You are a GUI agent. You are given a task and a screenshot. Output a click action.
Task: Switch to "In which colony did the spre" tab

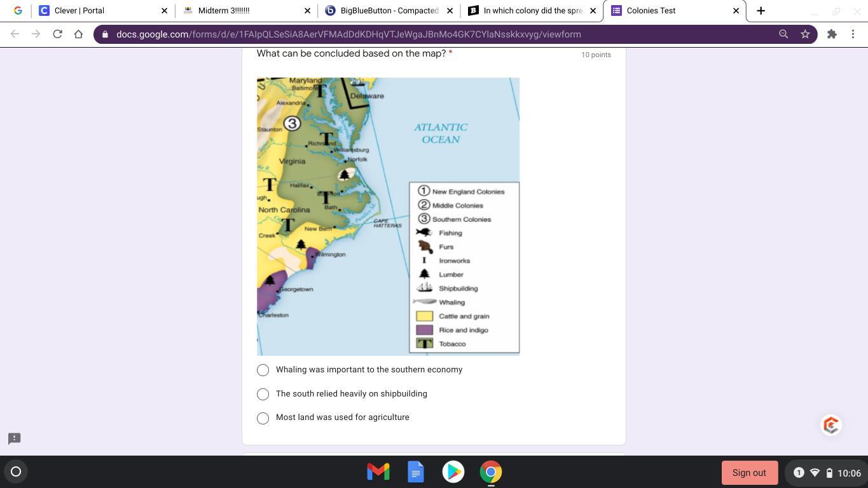(532, 11)
